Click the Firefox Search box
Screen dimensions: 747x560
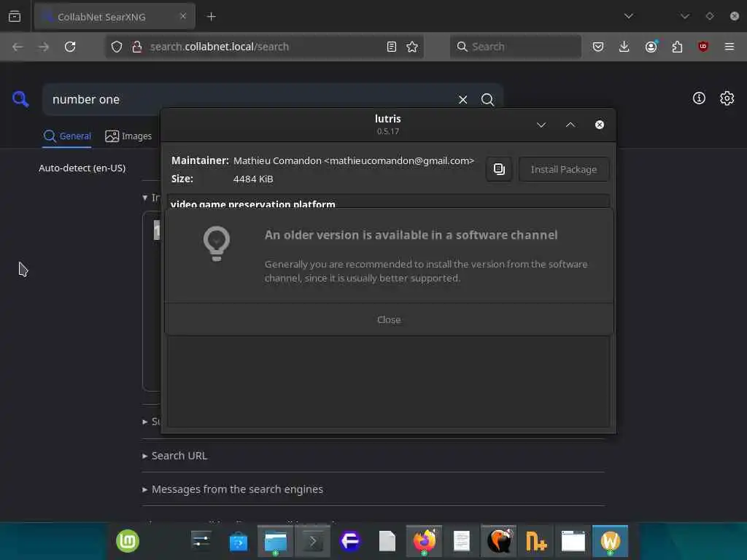[x=516, y=47]
